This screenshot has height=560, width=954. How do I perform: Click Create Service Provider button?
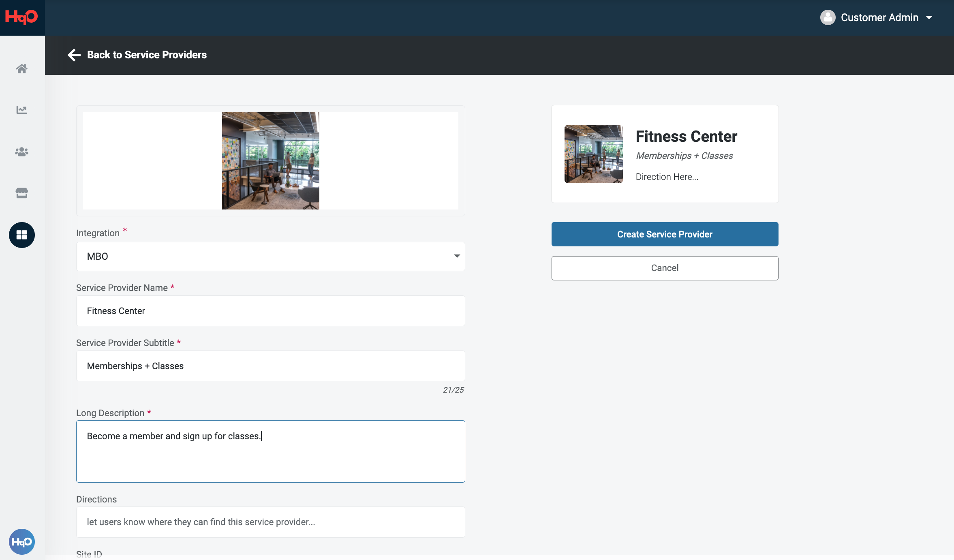pos(665,234)
